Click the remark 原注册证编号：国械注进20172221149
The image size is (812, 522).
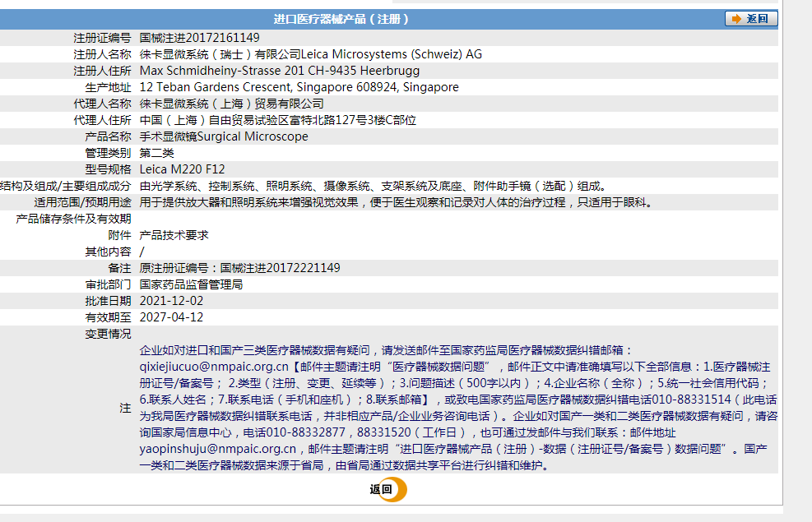coord(239,268)
